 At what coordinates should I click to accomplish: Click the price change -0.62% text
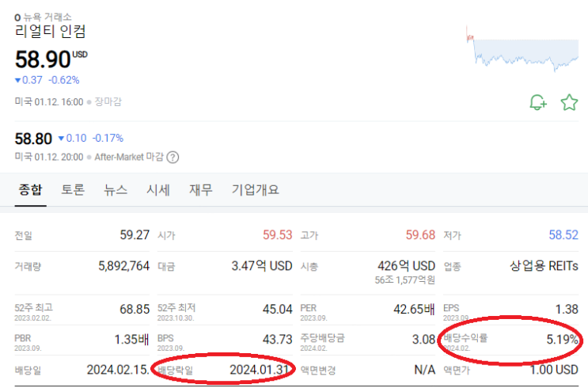point(64,80)
